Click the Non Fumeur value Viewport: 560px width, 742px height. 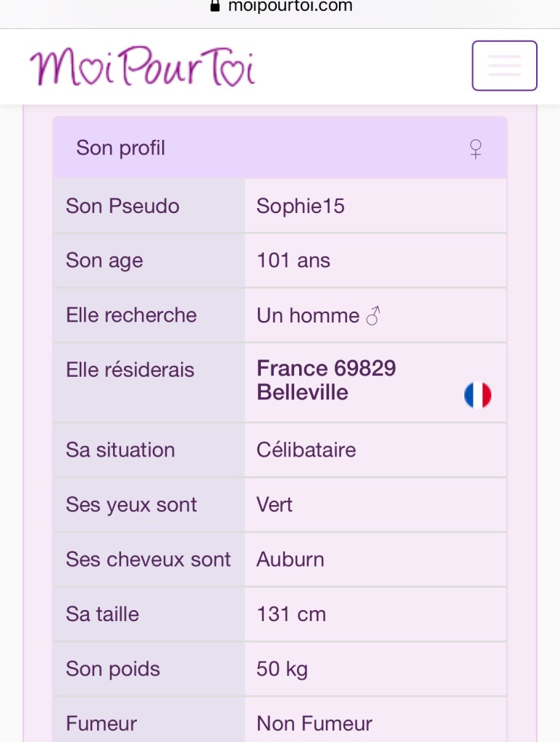(x=314, y=723)
